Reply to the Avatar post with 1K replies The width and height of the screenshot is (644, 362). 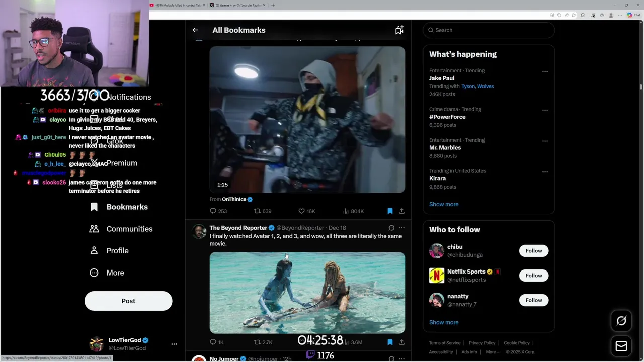(217, 342)
